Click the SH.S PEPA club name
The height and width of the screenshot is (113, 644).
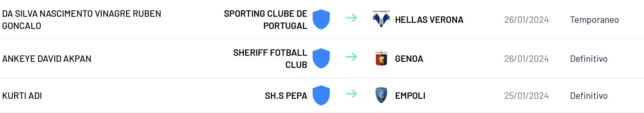pos(286,96)
